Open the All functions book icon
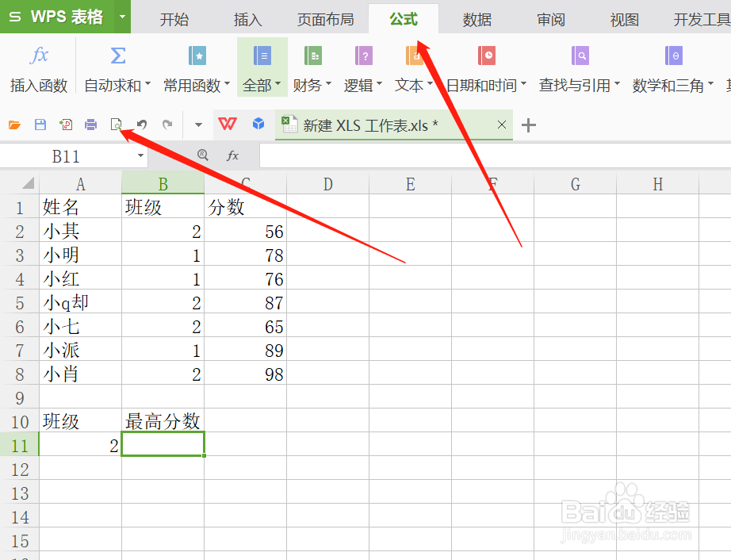 [x=262, y=56]
